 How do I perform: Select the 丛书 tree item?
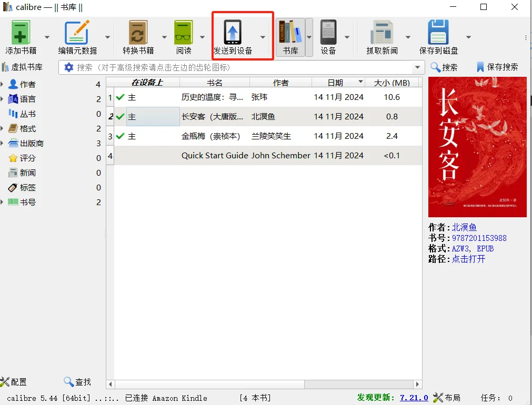(x=22, y=114)
